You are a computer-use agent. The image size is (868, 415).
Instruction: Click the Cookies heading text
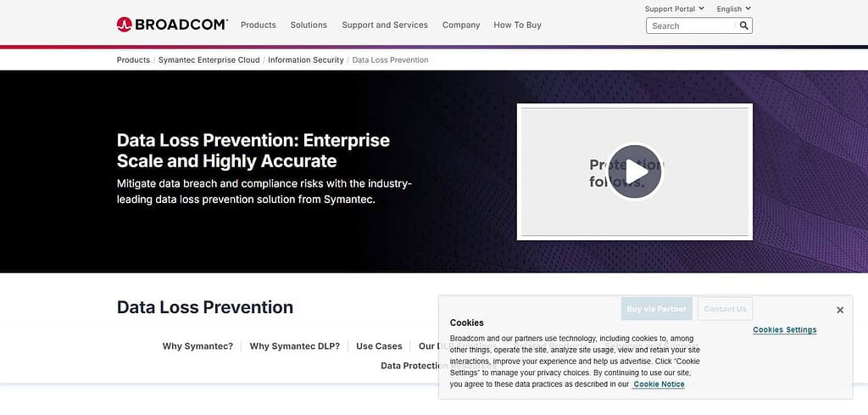467,322
